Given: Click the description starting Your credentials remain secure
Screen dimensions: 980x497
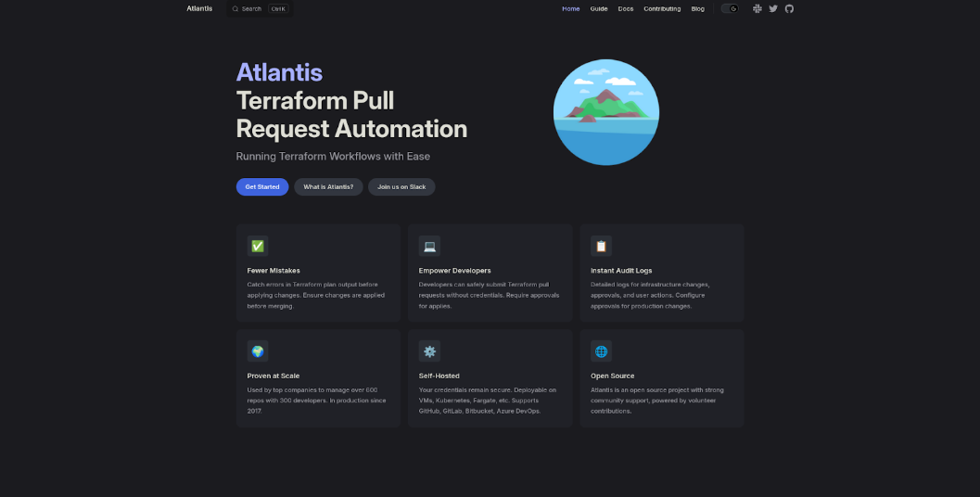Looking at the screenshot, I should point(488,401).
